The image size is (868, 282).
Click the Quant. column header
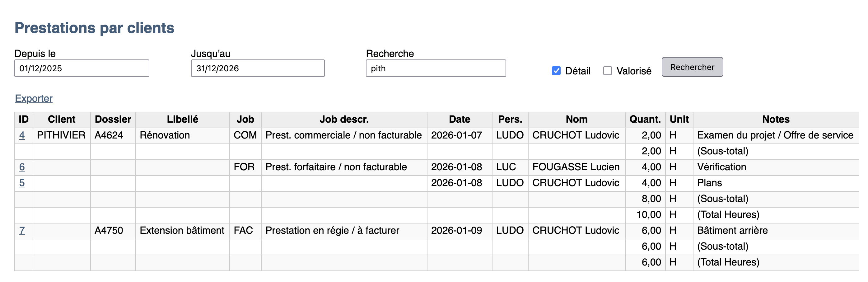[645, 119]
